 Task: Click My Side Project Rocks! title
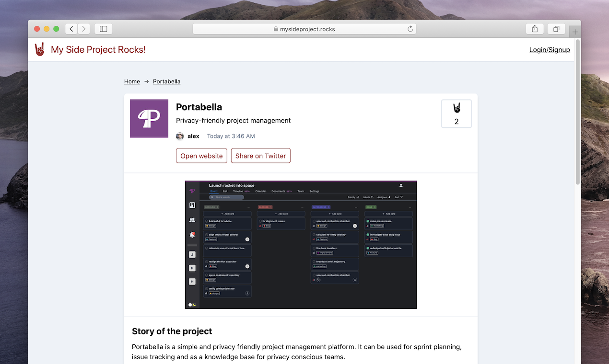pos(98,49)
